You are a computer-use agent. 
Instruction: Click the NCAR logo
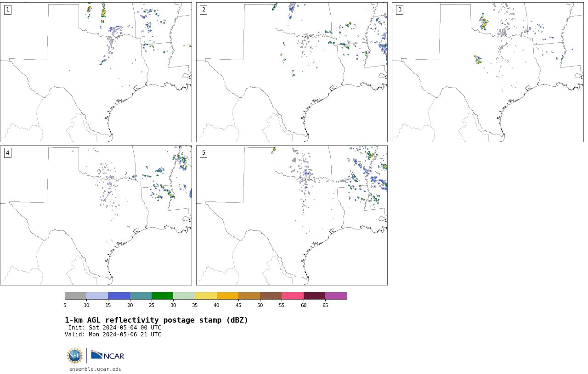(x=107, y=355)
